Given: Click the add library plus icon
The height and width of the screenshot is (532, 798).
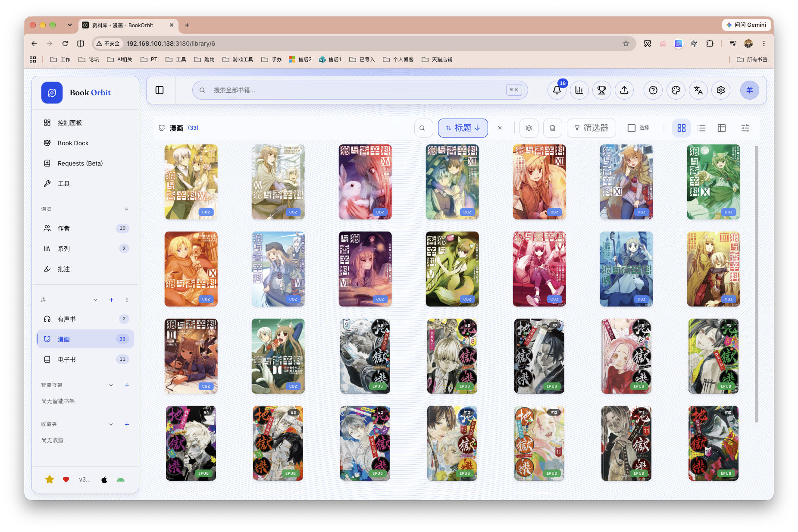Looking at the screenshot, I should coord(111,300).
